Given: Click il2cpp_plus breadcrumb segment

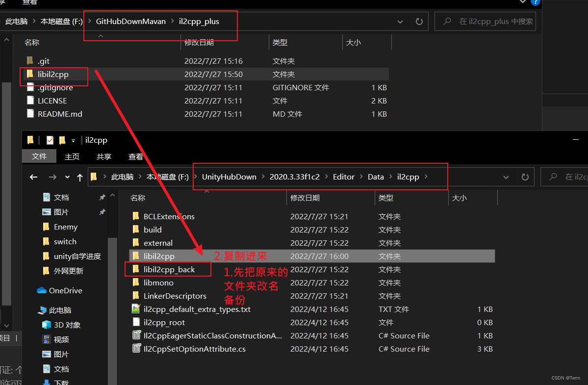Looking at the screenshot, I should click(199, 22).
